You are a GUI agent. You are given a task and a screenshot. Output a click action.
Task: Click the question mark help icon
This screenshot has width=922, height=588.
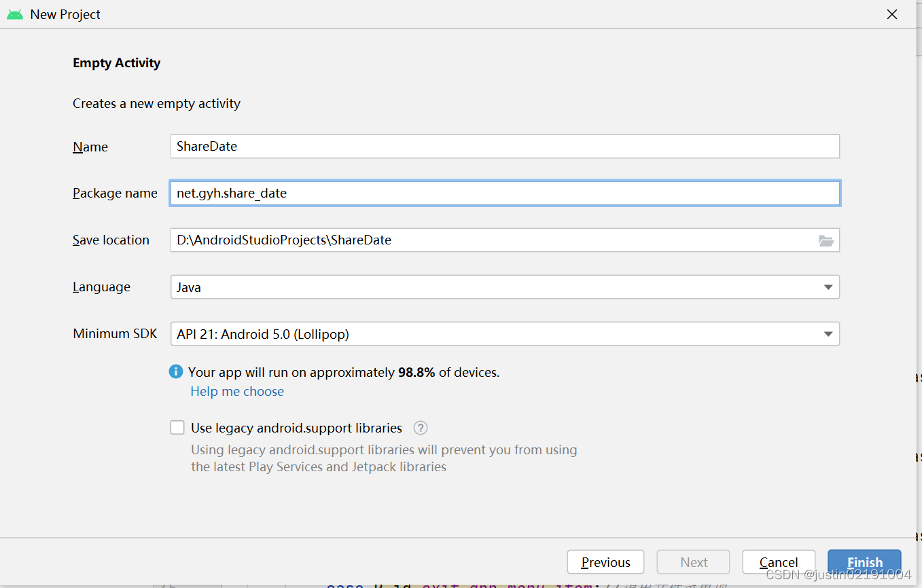tap(421, 428)
